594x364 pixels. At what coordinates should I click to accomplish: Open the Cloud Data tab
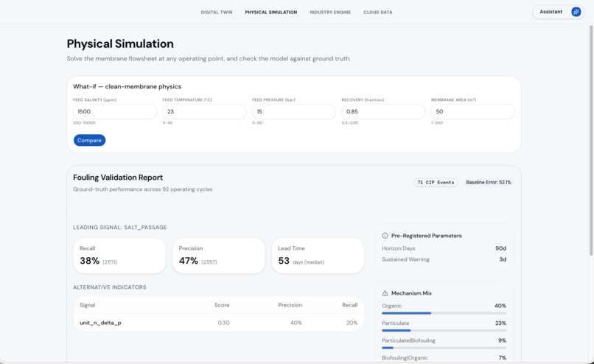(377, 12)
